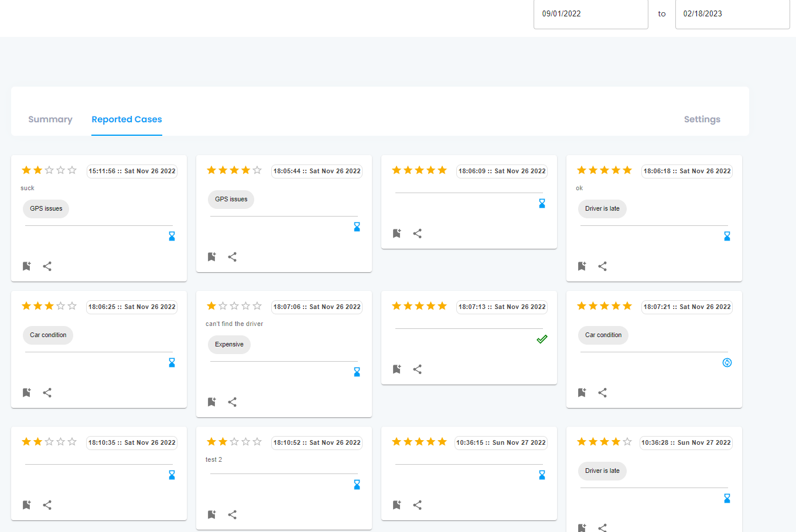The image size is (796, 532).
Task: Share the 15:11:56 'suck' case
Action: 47,266
